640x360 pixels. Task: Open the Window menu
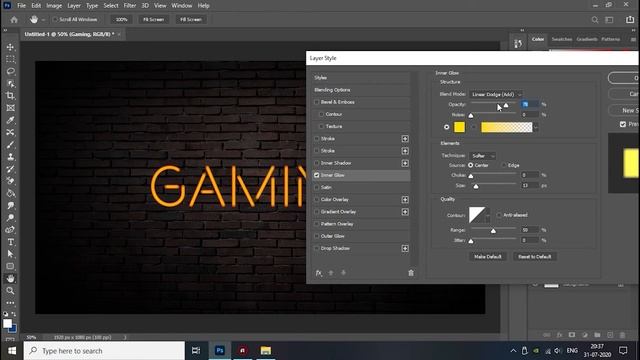(x=182, y=6)
